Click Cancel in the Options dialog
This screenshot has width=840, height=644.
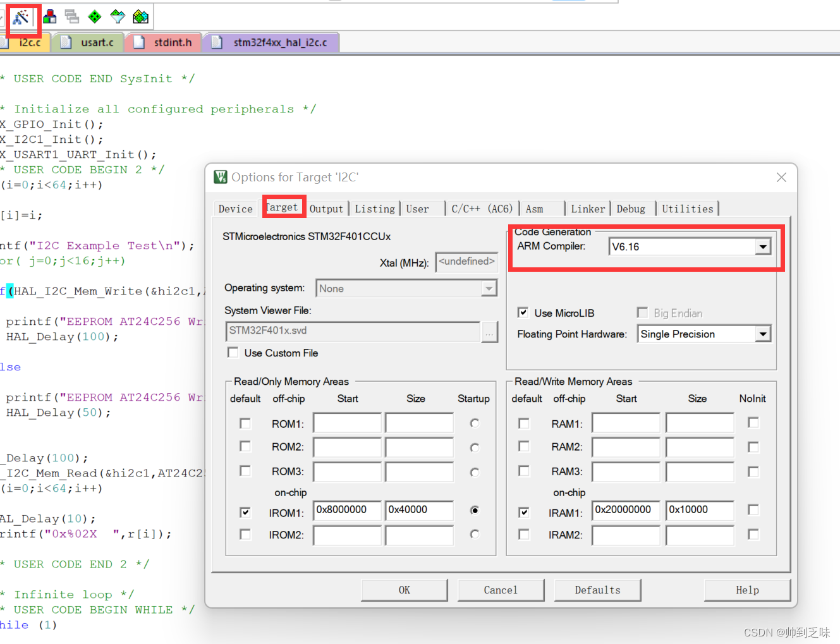(501, 590)
